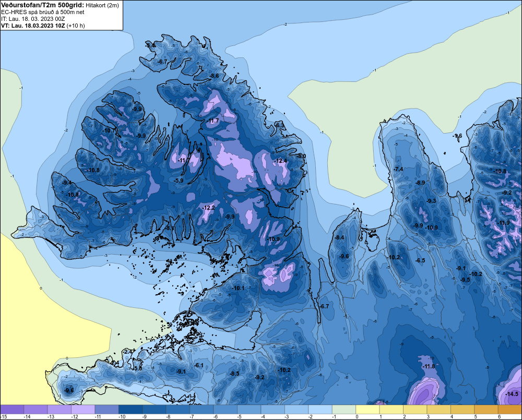Select the -12.2 temperature value

click(208, 208)
